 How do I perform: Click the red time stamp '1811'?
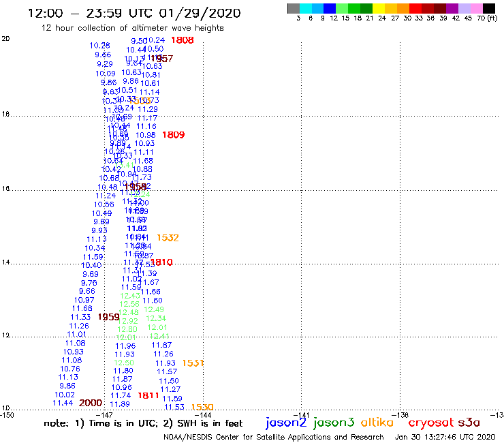(x=148, y=395)
